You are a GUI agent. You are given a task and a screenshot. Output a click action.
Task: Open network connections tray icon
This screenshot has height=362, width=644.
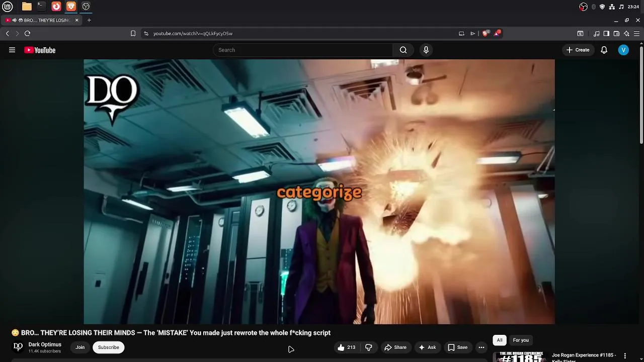(x=612, y=7)
